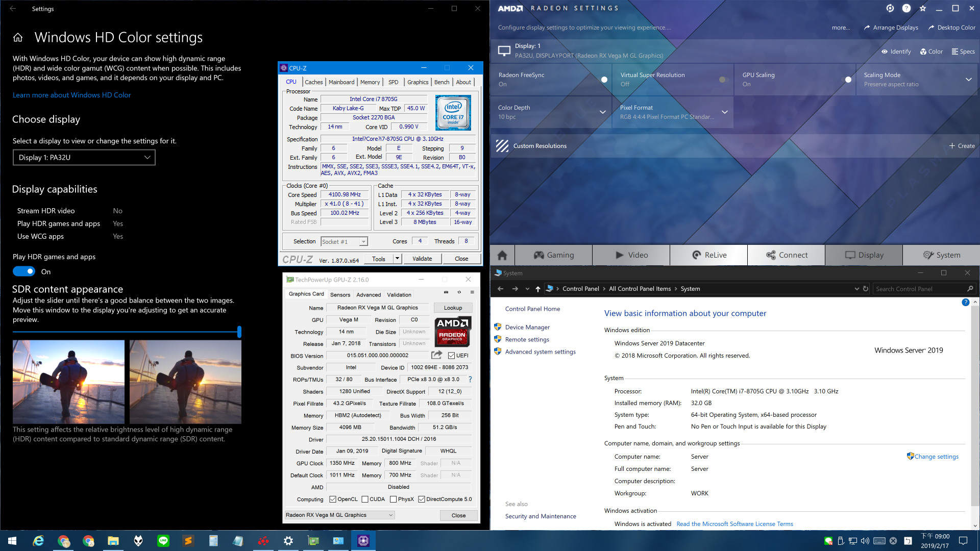The width and height of the screenshot is (980, 551).
Task: Open the GPU-Z hamburger menu icon
Action: [471, 292]
